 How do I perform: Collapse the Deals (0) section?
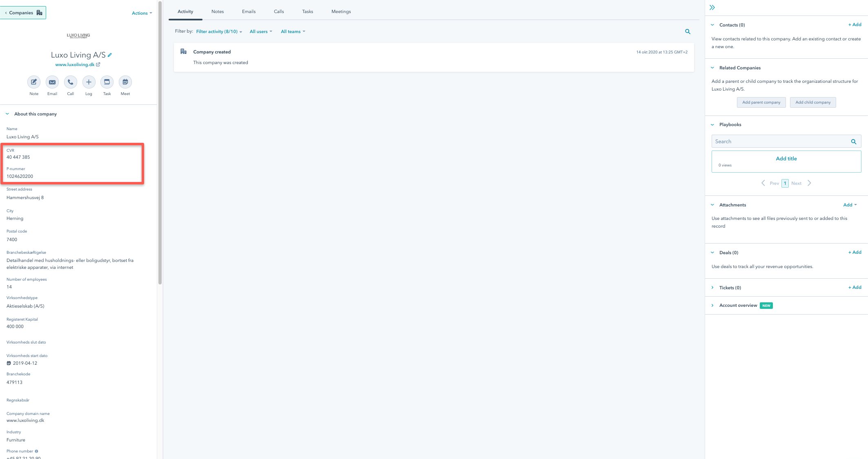[712, 253]
